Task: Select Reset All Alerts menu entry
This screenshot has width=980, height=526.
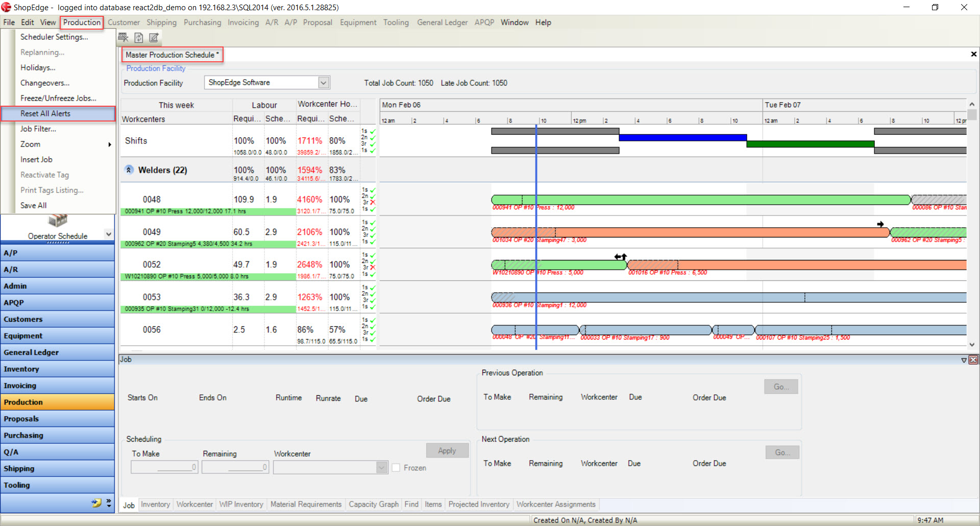Action: [x=58, y=113]
